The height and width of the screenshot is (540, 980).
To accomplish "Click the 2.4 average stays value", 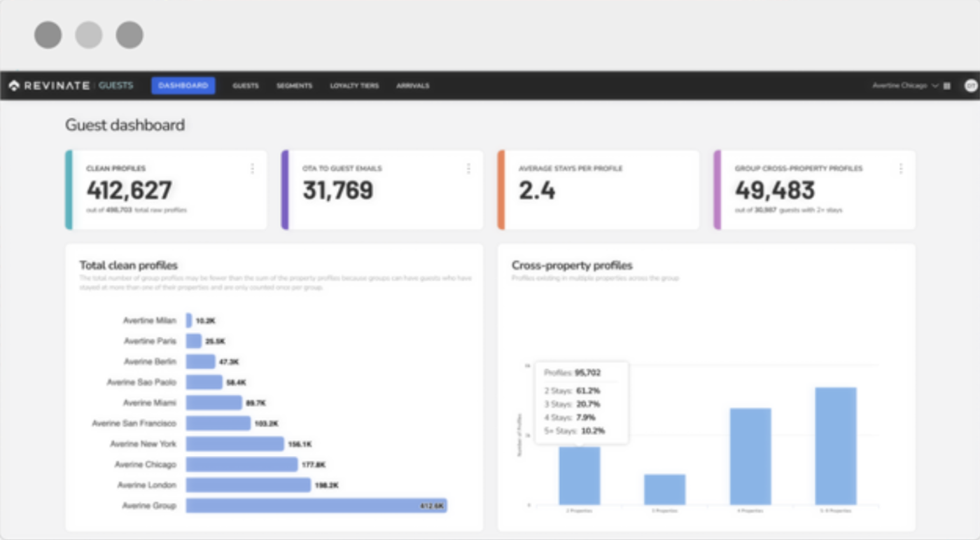I will 537,190.
